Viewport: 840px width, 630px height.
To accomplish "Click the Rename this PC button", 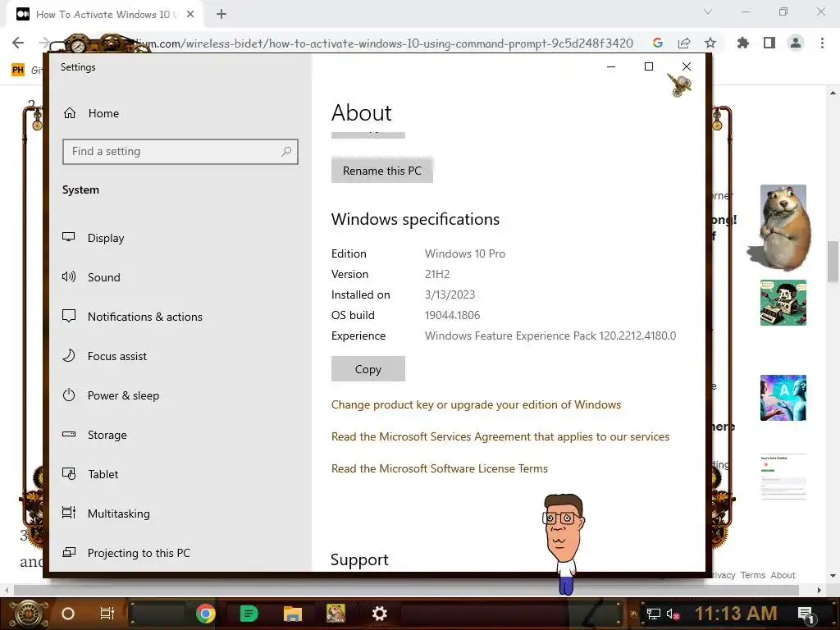I will coord(382,171).
